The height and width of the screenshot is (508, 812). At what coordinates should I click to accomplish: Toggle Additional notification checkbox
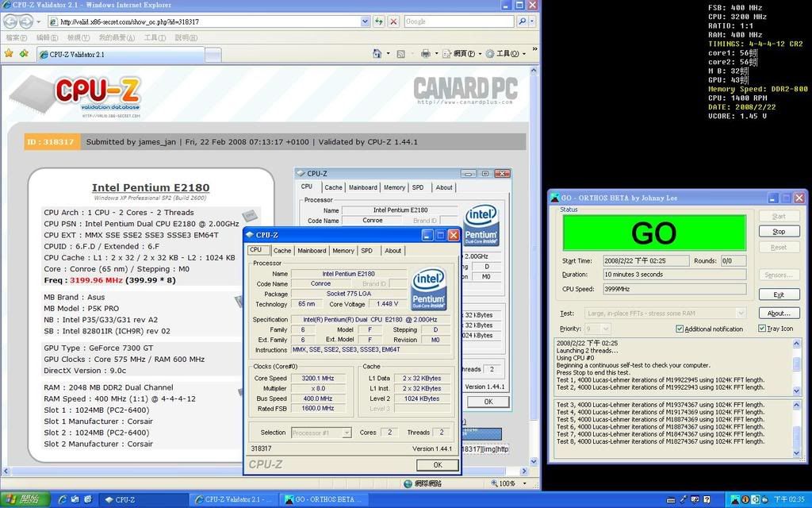coord(680,329)
